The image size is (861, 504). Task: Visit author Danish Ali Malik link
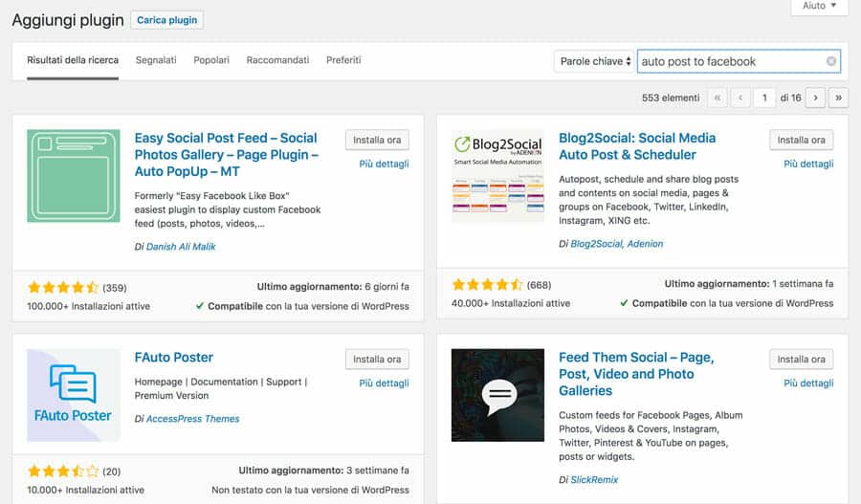[181, 247]
